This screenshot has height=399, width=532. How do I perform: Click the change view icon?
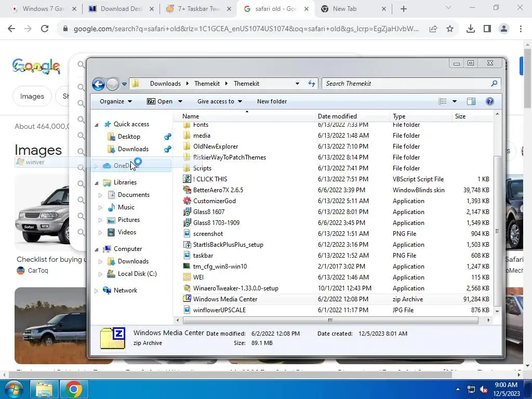click(x=442, y=101)
